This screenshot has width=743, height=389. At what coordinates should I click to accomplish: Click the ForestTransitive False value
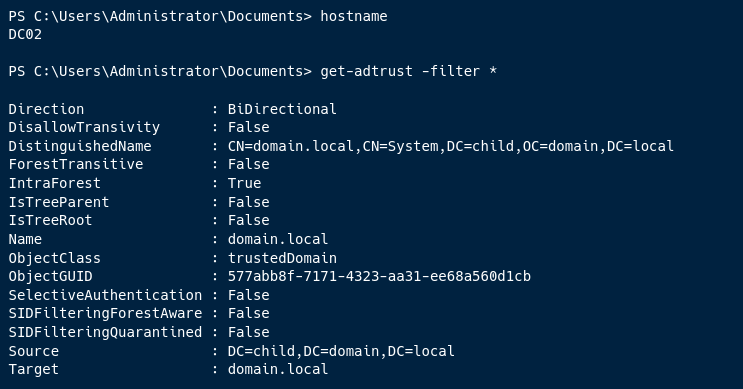pyautogui.click(x=248, y=164)
